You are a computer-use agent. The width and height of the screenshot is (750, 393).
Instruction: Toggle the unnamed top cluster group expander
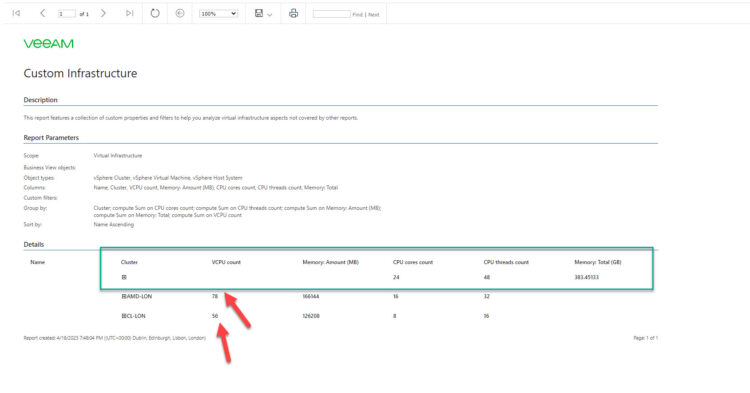124,277
